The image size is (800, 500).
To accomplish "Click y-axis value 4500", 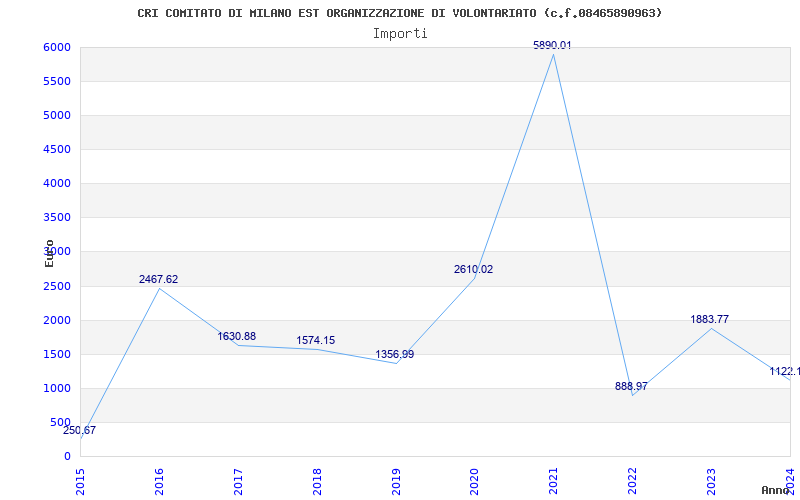I will click(57, 149).
